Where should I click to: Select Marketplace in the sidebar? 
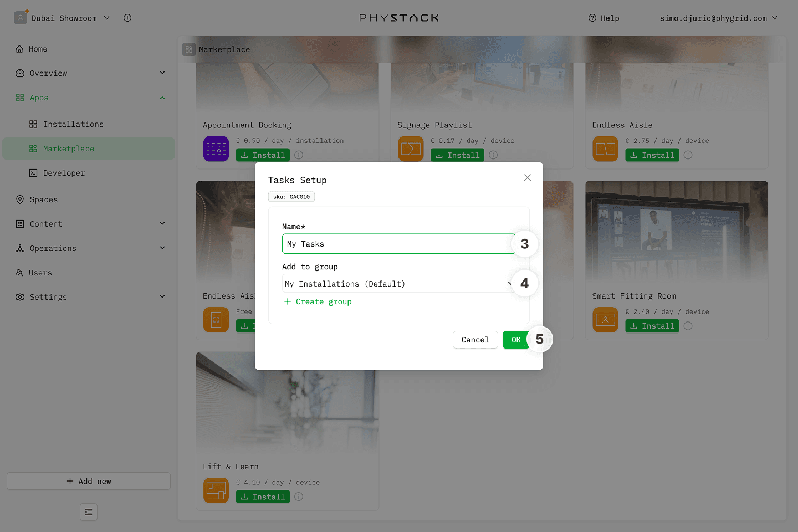click(x=89, y=149)
